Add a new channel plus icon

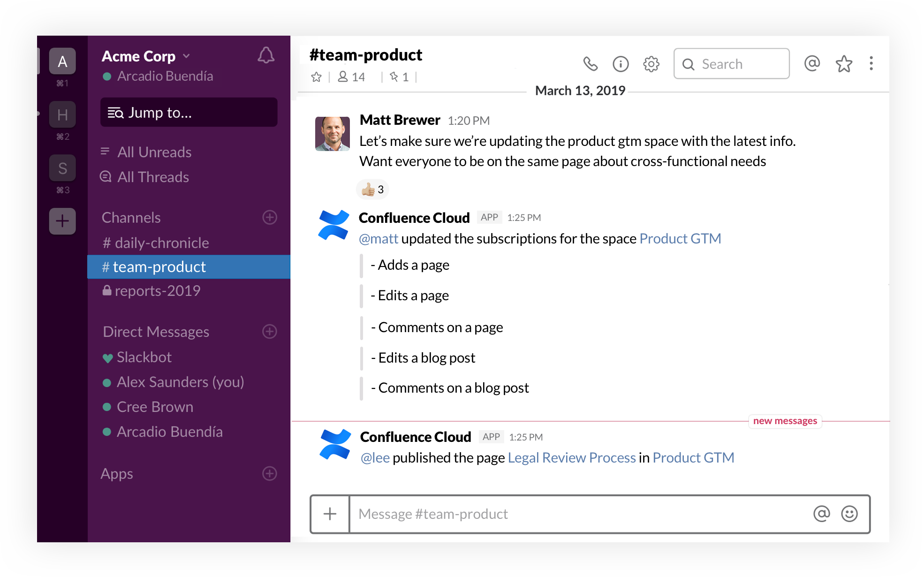pyautogui.click(x=270, y=217)
